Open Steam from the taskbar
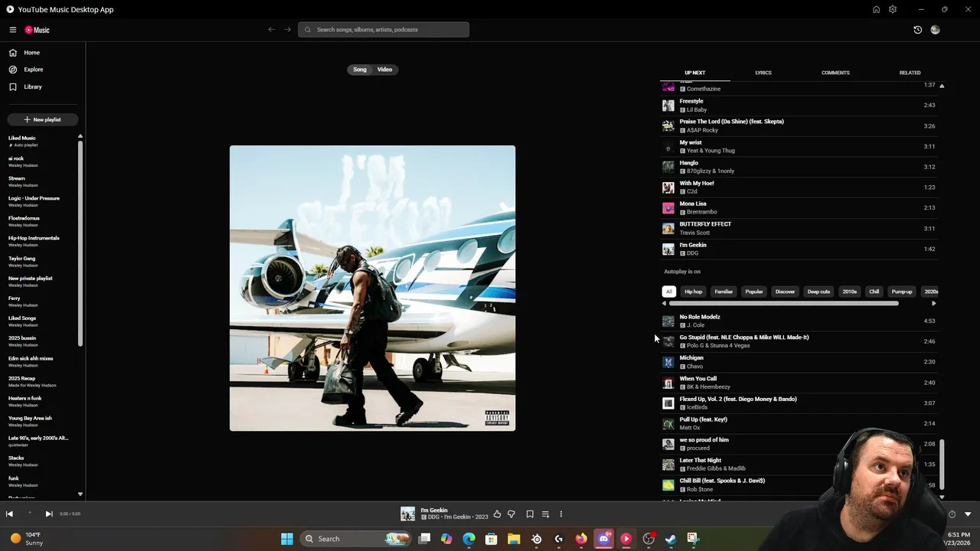Viewport: 980px width, 551px height. (x=671, y=539)
